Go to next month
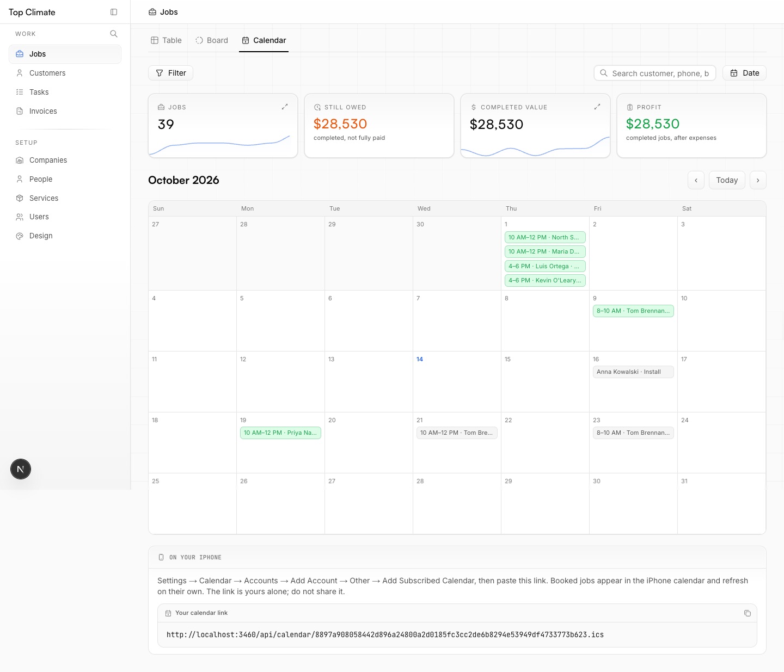Viewport: 784px width, 672px height. coord(758,180)
